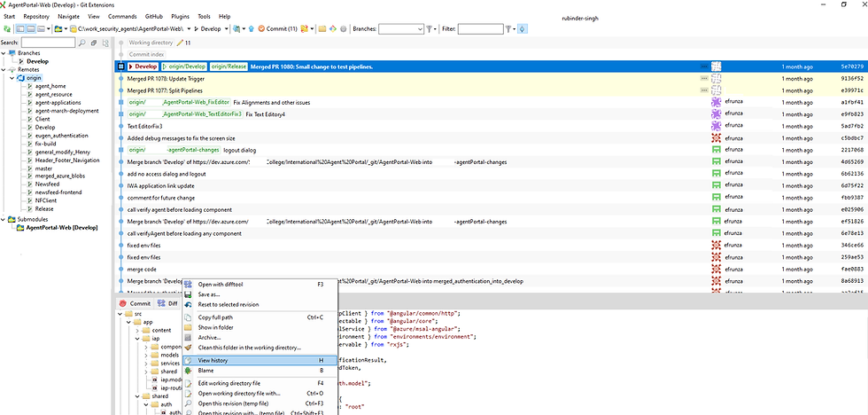868x415 pixels.
Task: Open the Start menu
Action: pyautogui.click(x=10, y=17)
